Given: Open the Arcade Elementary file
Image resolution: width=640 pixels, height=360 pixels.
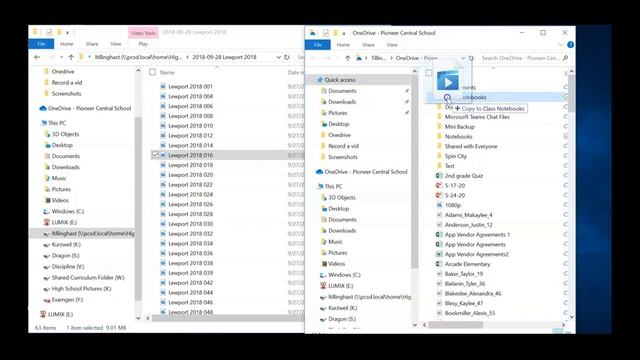Looking at the screenshot, I should pyautogui.click(x=467, y=264).
